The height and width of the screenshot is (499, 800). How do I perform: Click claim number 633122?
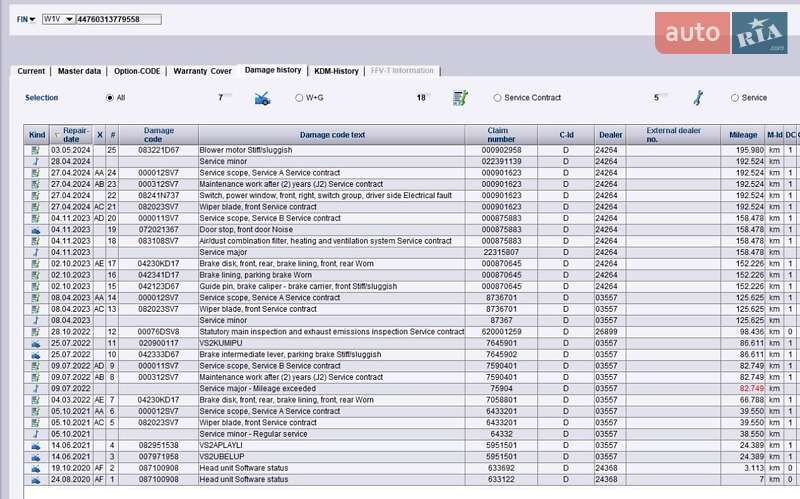(501, 480)
